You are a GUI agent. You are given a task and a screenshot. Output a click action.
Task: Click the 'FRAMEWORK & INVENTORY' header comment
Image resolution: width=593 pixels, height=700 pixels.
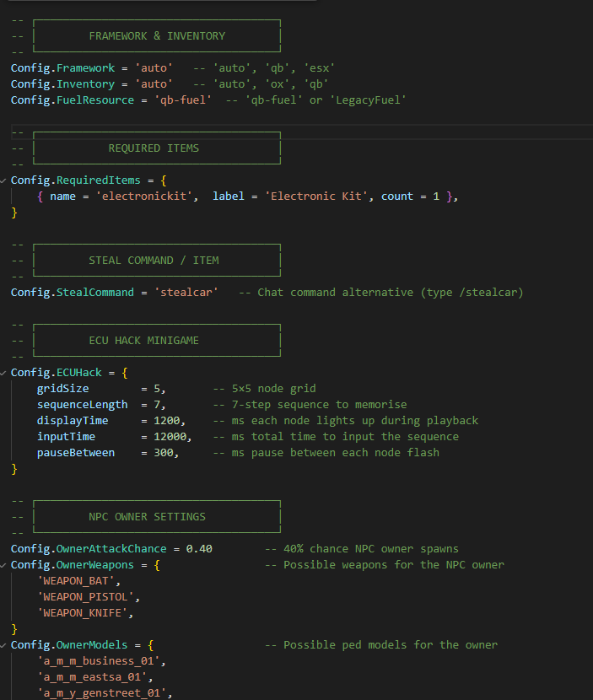(157, 36)
